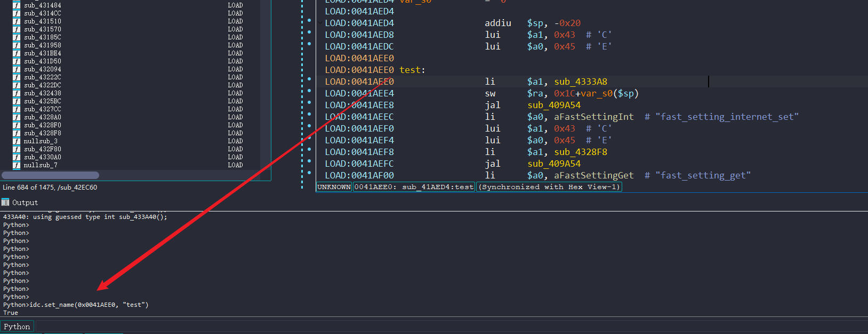Click aFastSettingInt operand in disassembly

coord(594,117)
